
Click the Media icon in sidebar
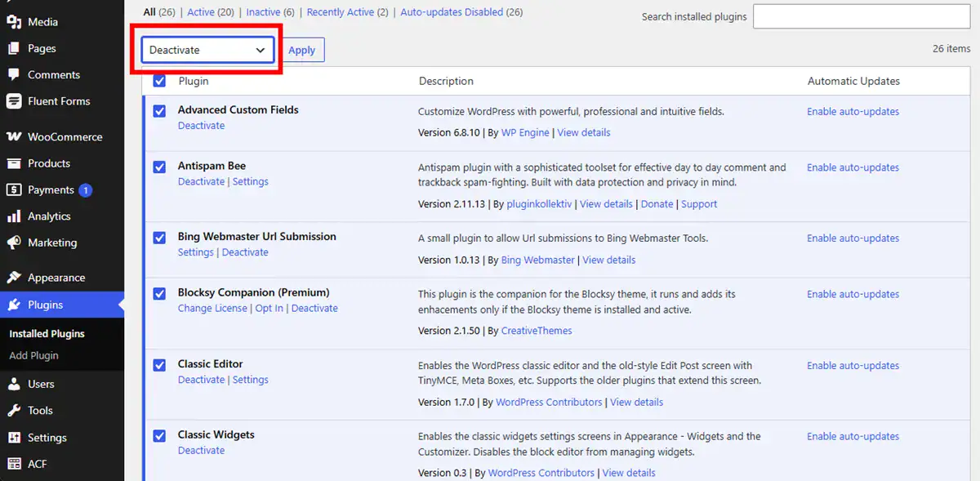point(14,22)
